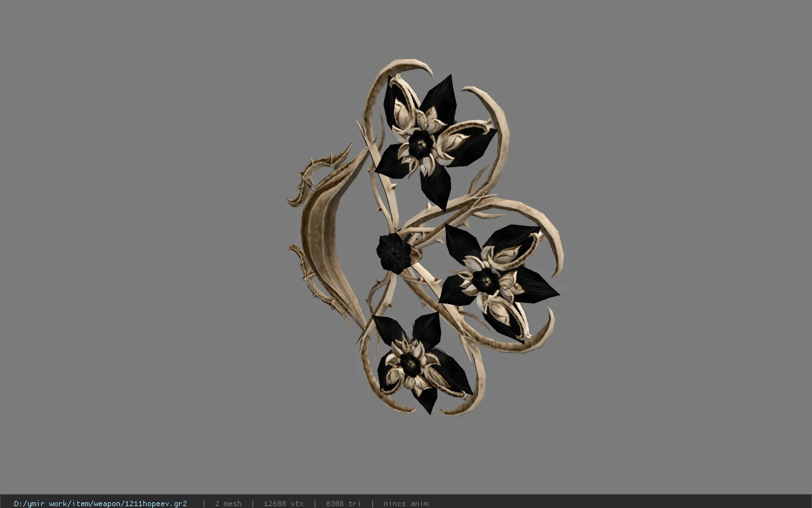The width and height of the screenshot is (812, 508).
Task: Click the '2 mesh' status entry
Action: coord(228,504)
